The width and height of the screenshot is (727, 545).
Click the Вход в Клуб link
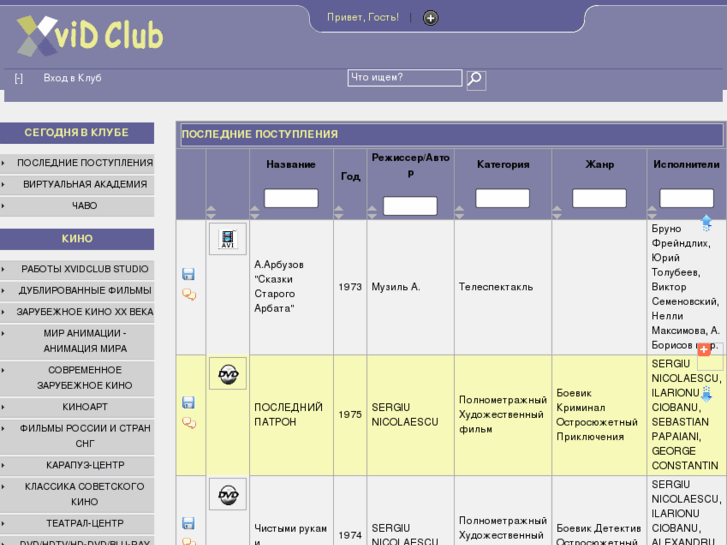(72, 78)
